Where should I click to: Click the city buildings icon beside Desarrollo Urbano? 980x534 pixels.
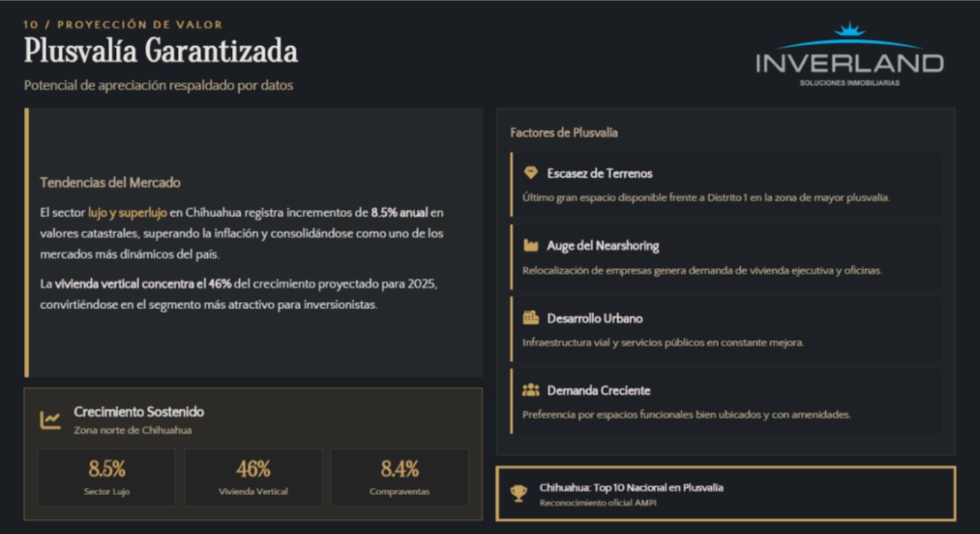(x=530, y=318)
